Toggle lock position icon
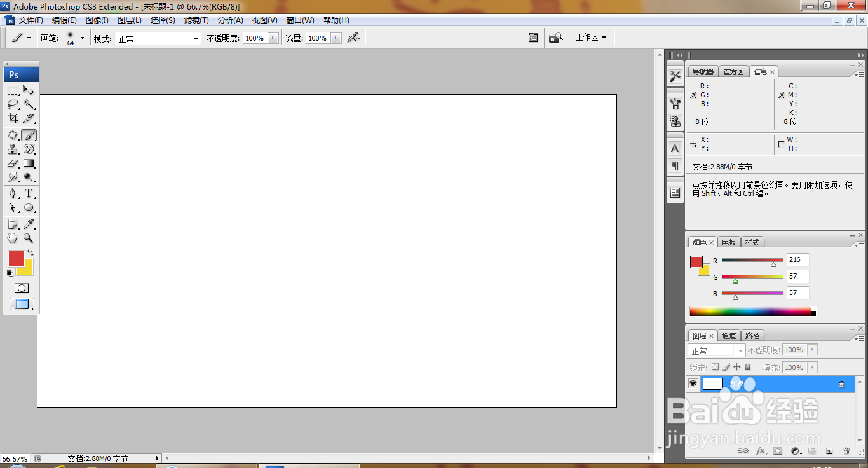 click(x=737, y=367)
